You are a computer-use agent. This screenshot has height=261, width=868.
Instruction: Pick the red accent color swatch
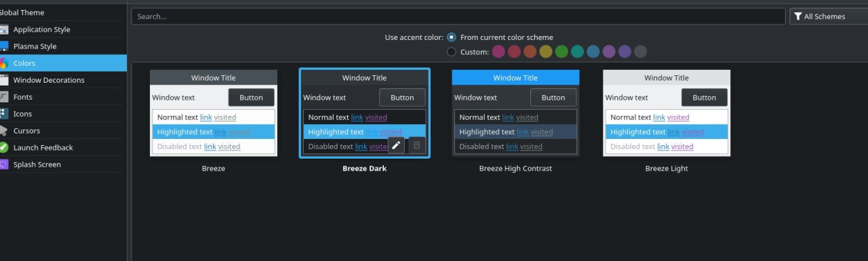coord(514,52)
